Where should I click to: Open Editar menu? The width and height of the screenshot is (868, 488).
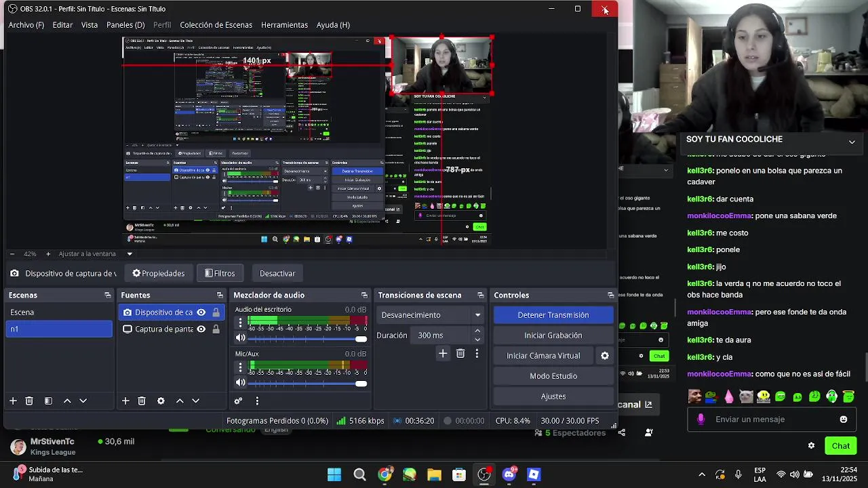click(x=62, y=25)
